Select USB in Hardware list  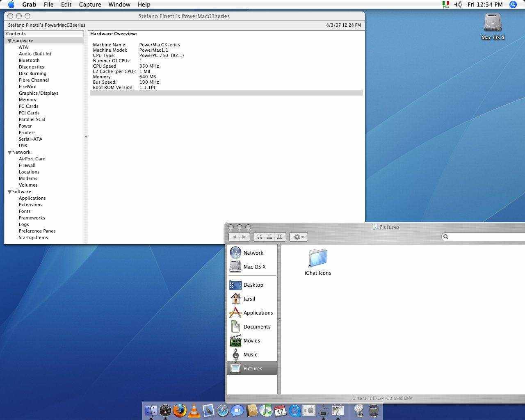pos(23,146)
